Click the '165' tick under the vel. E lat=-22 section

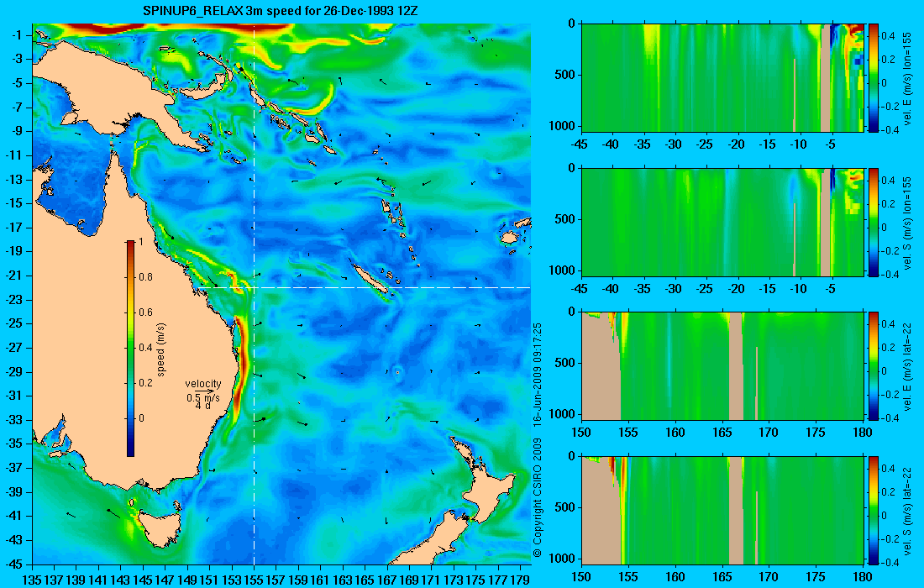tap(722, 433)
